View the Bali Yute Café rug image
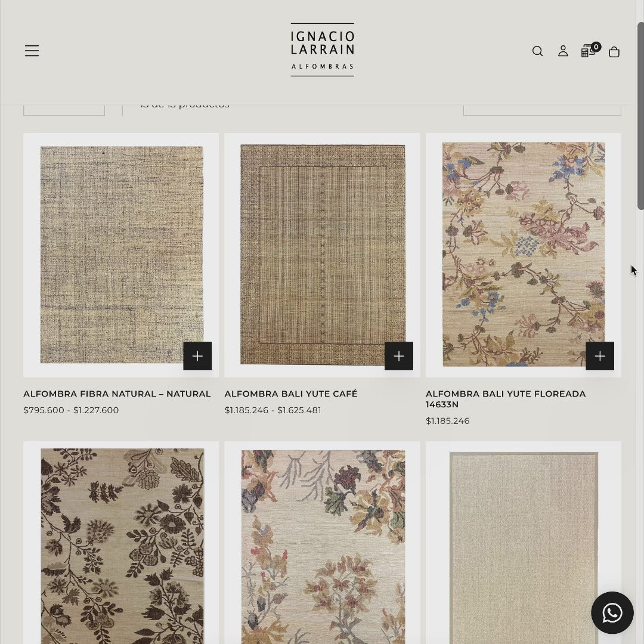644x644 pixels. (x=323, y=255)
